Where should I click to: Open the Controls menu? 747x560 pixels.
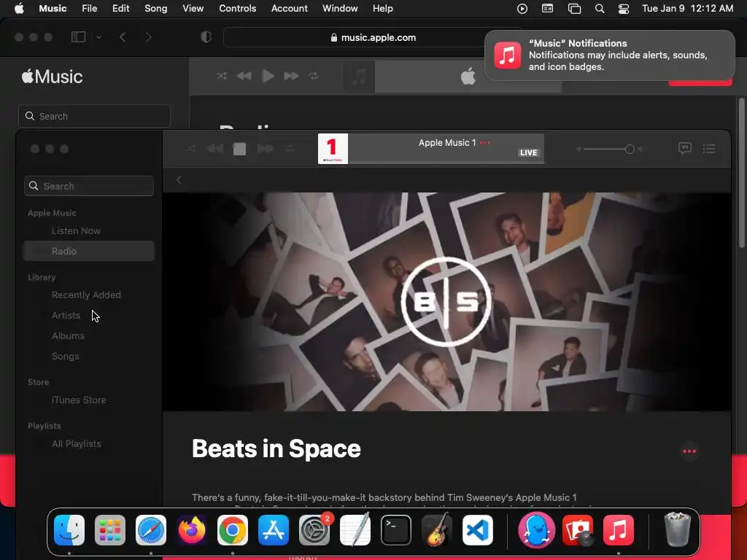point(237,9)
